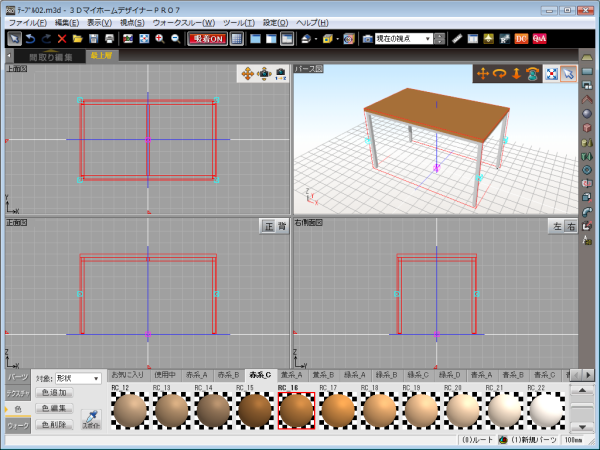Click the Q&A help icon

539,38
